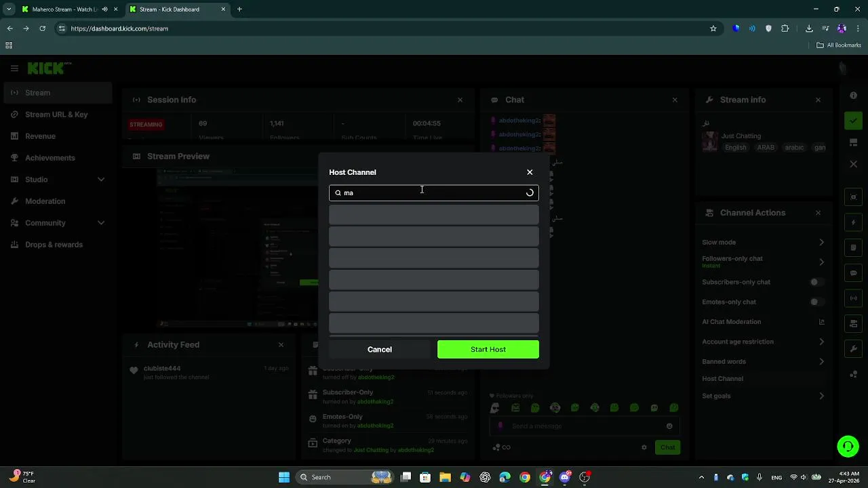Open File Explorer from taskbar

(445, 477)
